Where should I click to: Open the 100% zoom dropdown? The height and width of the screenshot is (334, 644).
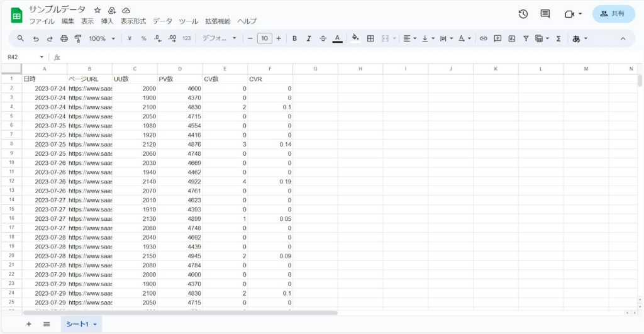[x=102, y=38]
